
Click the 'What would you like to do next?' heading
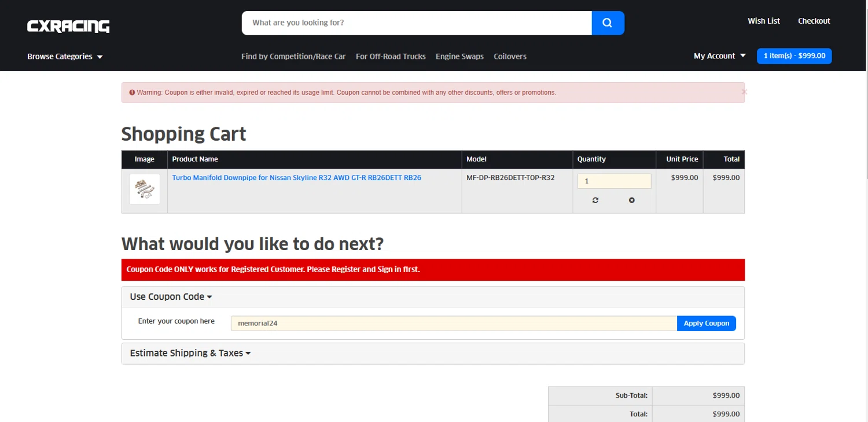(x=252, y=244)
